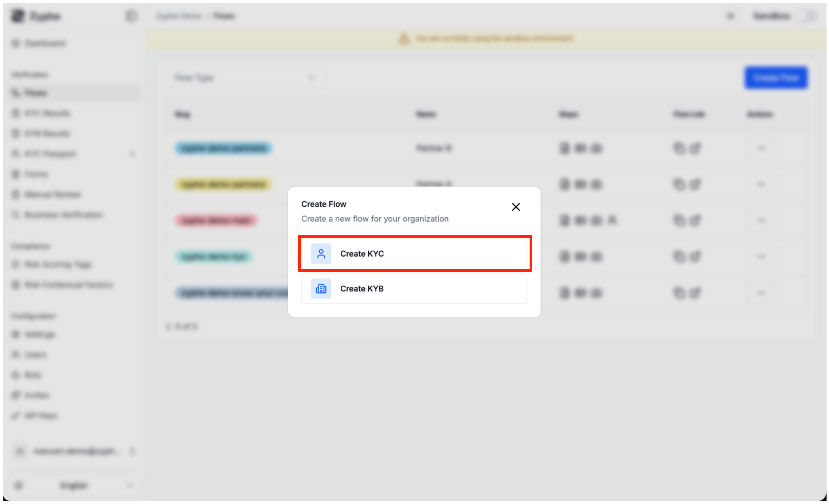Open KYC Results in the sidebar
The height and width of the screenshot is (504, 829).
[74, 113]
